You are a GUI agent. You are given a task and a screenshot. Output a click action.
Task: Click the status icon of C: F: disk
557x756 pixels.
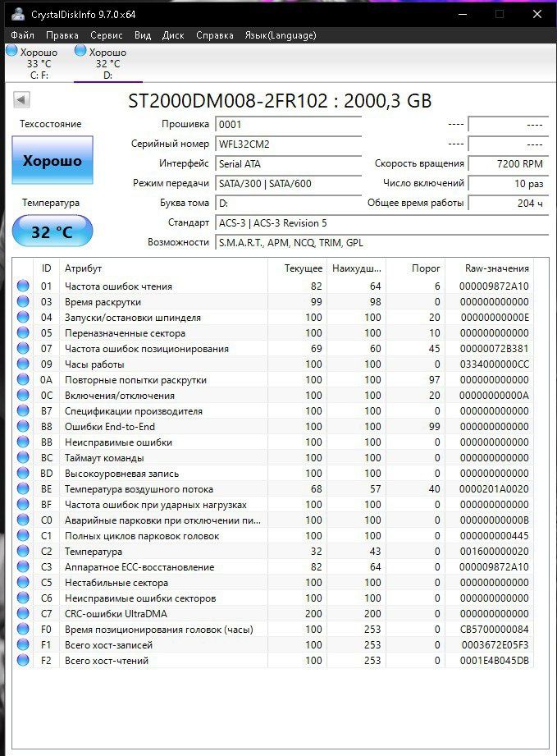(11, 51)
